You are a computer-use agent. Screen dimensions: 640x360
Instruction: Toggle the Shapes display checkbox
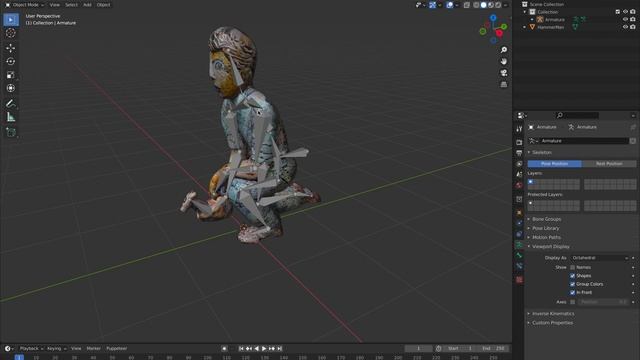pos(572,276)
